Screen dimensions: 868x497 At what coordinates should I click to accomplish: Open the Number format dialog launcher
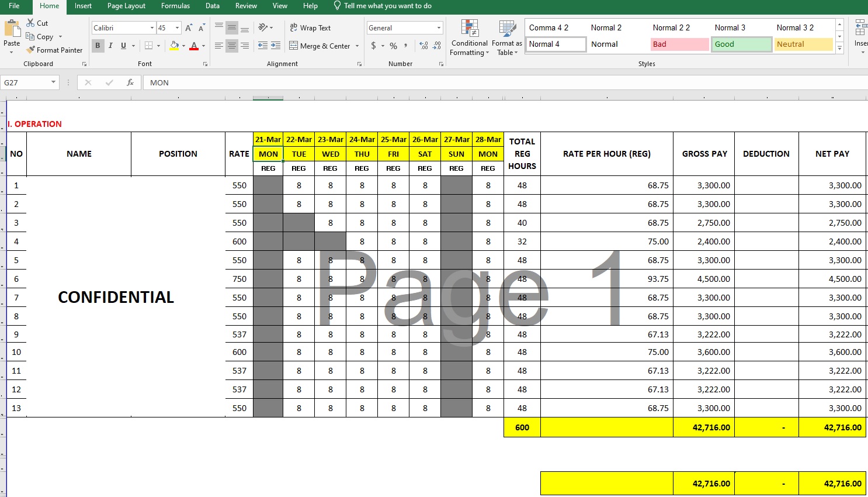pos(441,64)
